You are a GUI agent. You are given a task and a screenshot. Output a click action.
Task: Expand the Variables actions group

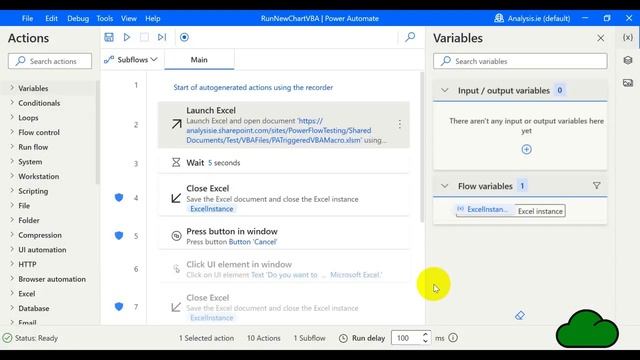(x=12, y=88)
